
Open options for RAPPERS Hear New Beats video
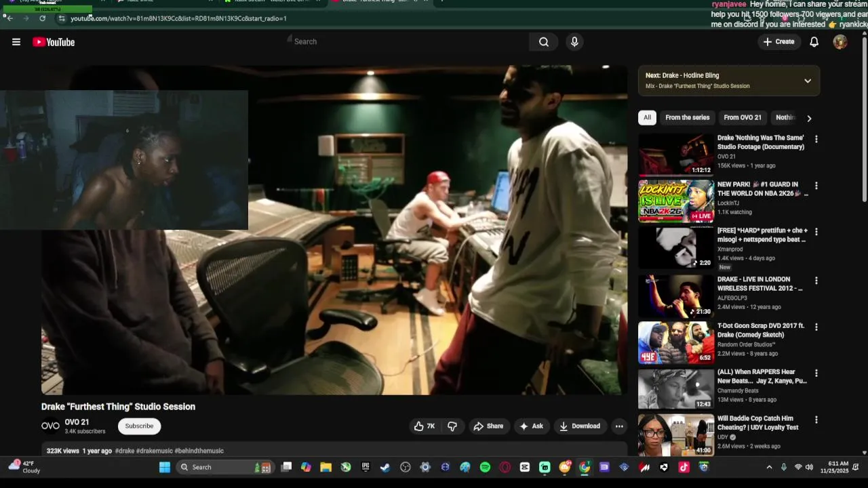[816, 373]
